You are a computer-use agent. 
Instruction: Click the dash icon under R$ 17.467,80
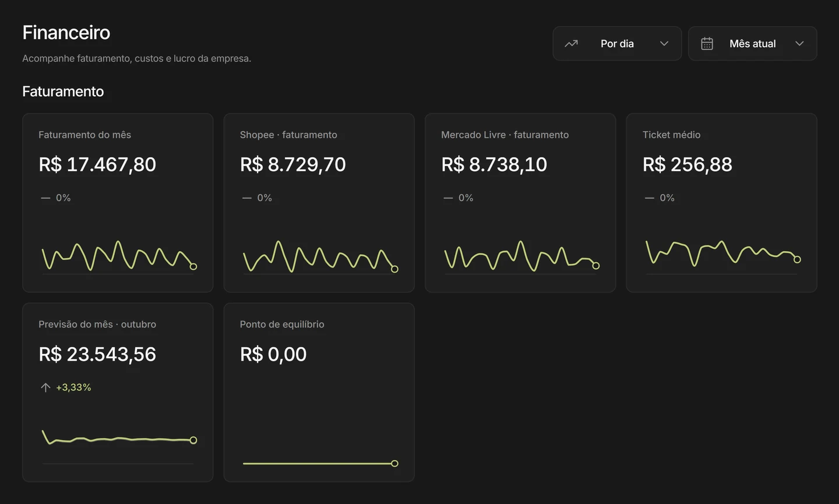tap(45, 198)
